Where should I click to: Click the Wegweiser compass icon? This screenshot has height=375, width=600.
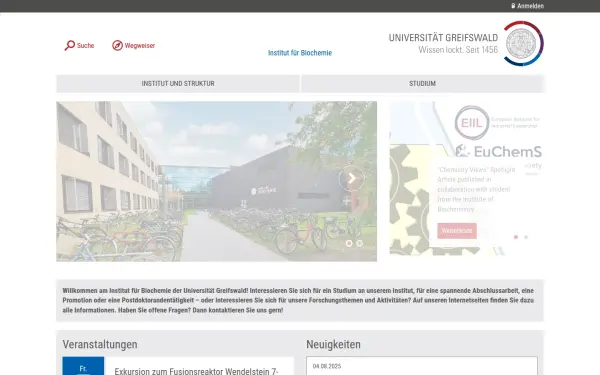tap(117, 46)
